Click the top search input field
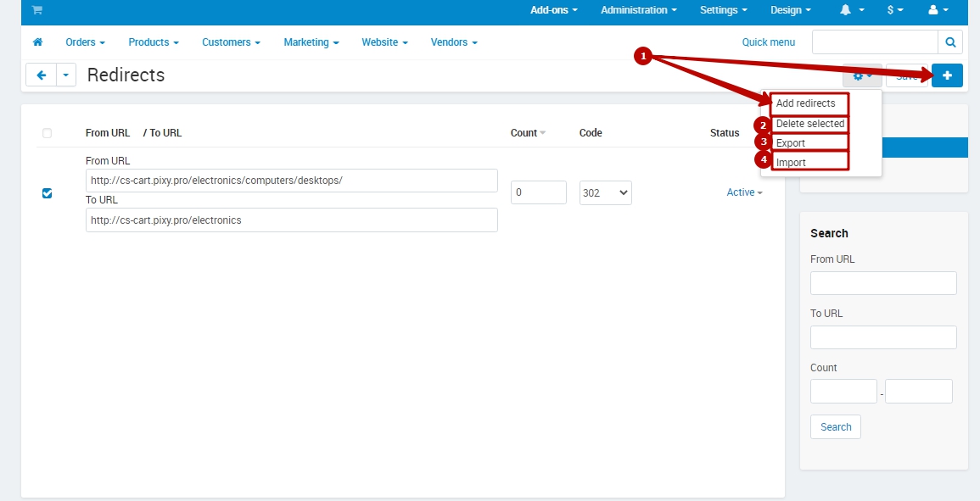 click(x=875, y=42)
